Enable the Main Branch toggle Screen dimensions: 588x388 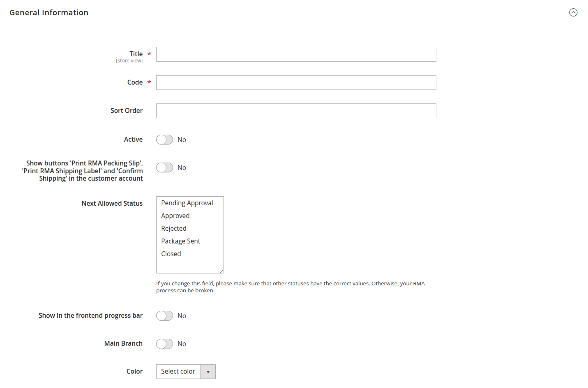pos(164,344)
